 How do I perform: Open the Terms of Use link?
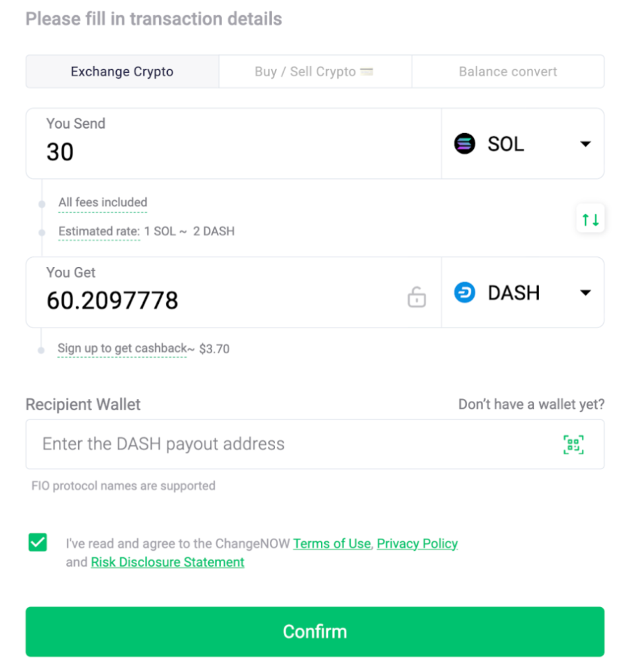tap(331, 543)
